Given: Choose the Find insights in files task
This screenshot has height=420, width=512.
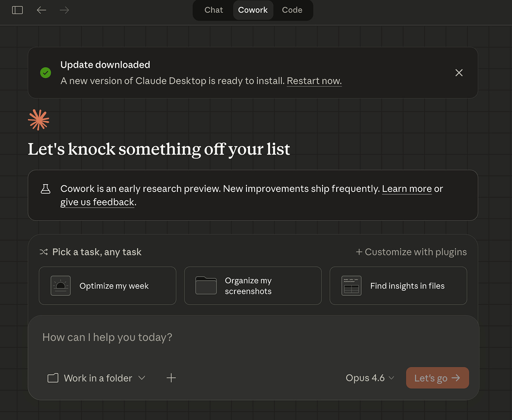Looking at the screenshot, I should (x=398, y=286).
